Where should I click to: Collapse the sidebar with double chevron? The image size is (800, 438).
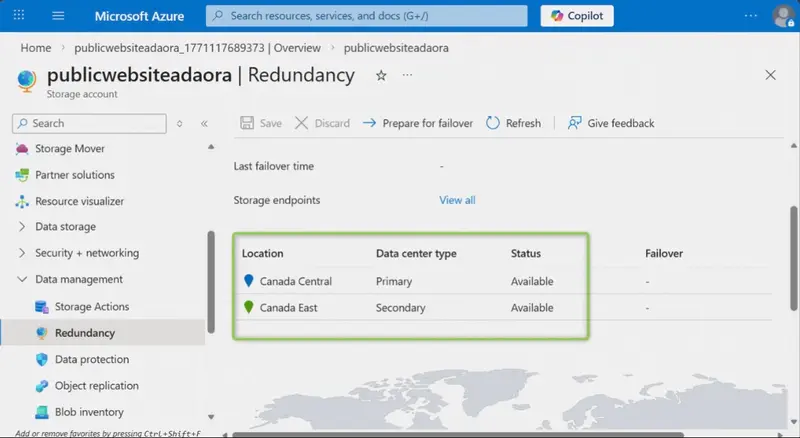204,124
